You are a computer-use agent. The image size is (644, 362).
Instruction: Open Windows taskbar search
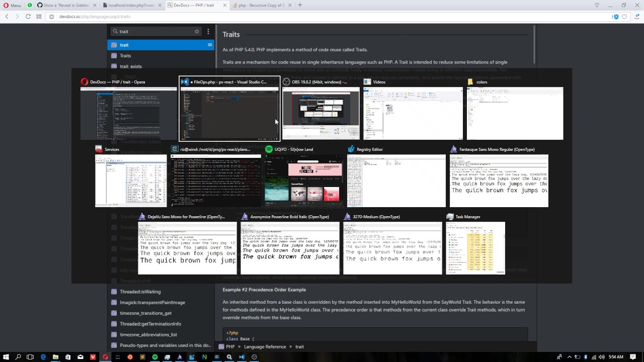[18, 357]
